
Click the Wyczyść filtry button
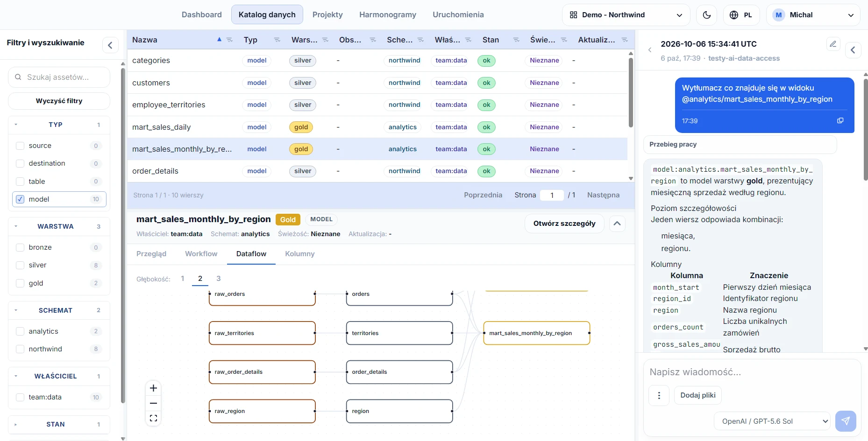59,101
